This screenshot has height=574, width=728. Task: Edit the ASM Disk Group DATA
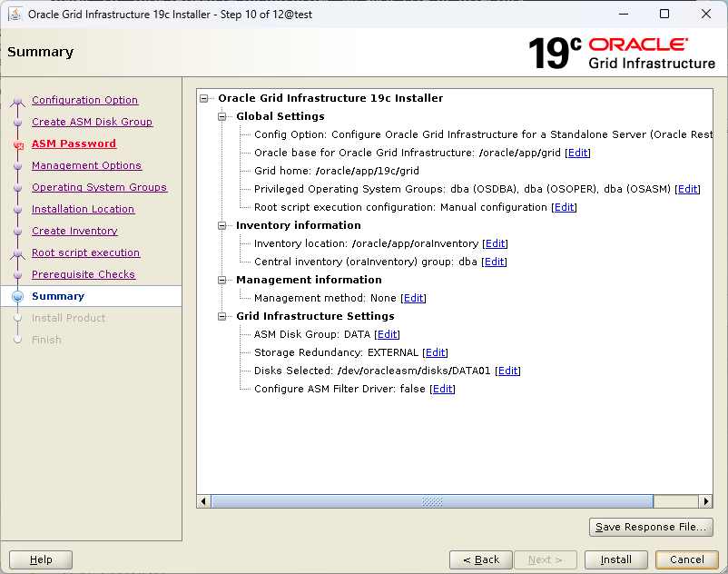(x=388, y=334)
